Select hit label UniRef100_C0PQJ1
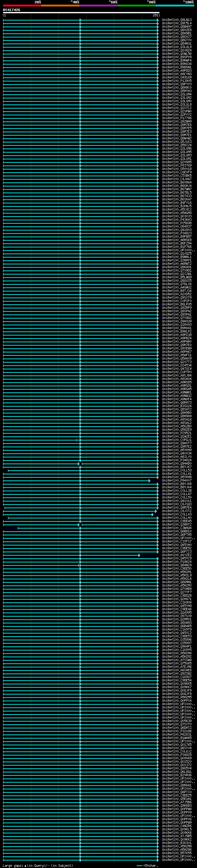Viewport: 197px width, 868px height. click(177, 440)
